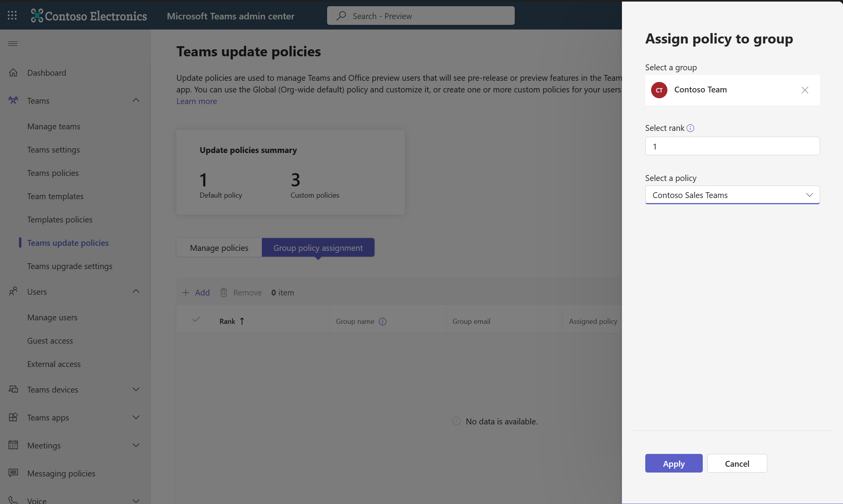Cancel the policy assignment dialog

[737, 462]
